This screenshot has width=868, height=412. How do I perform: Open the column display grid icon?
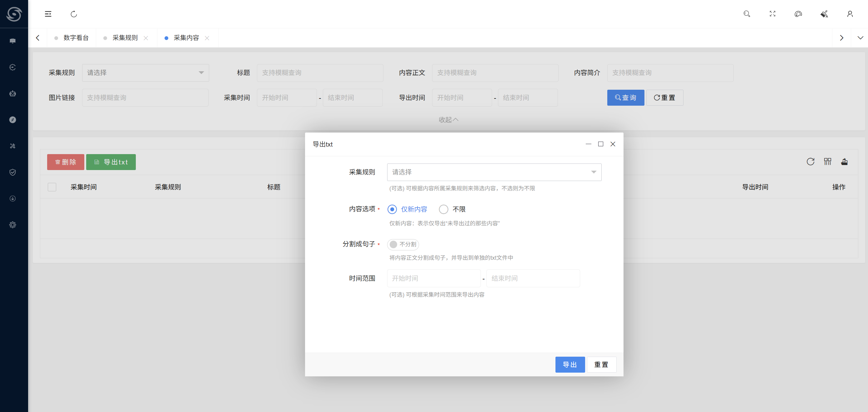click(827, 162)
